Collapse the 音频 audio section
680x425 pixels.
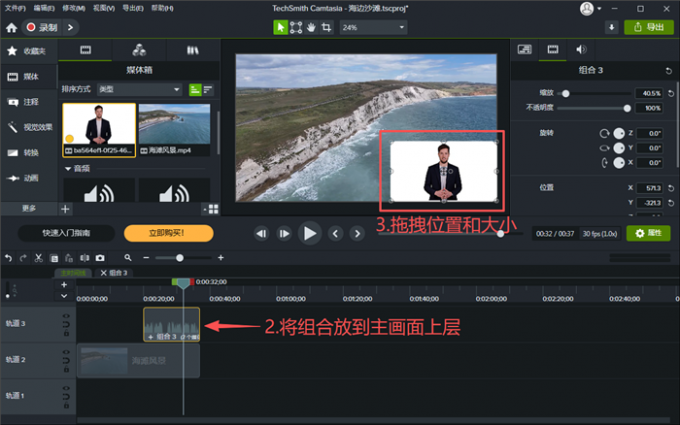click(x=68, y=169)
